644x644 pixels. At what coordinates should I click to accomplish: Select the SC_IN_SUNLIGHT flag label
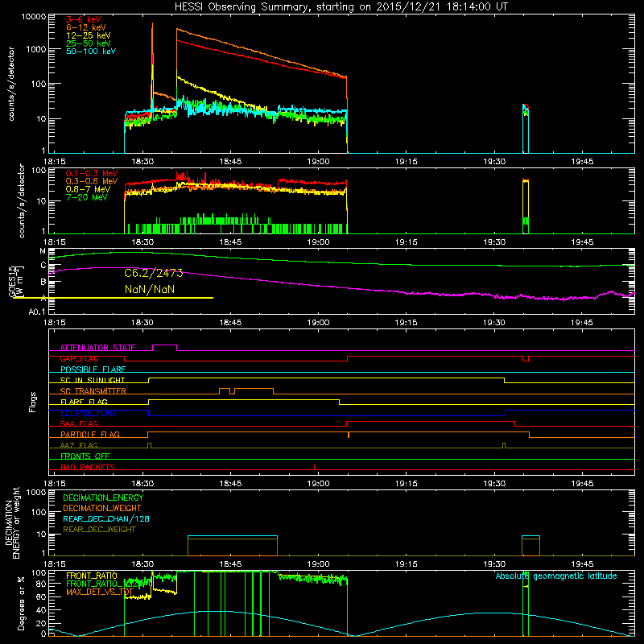93,380
